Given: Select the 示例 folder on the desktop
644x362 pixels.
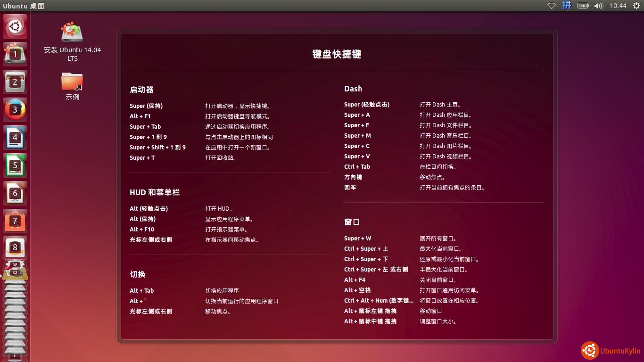Looking at the screenshot, I should pos(72,86).
